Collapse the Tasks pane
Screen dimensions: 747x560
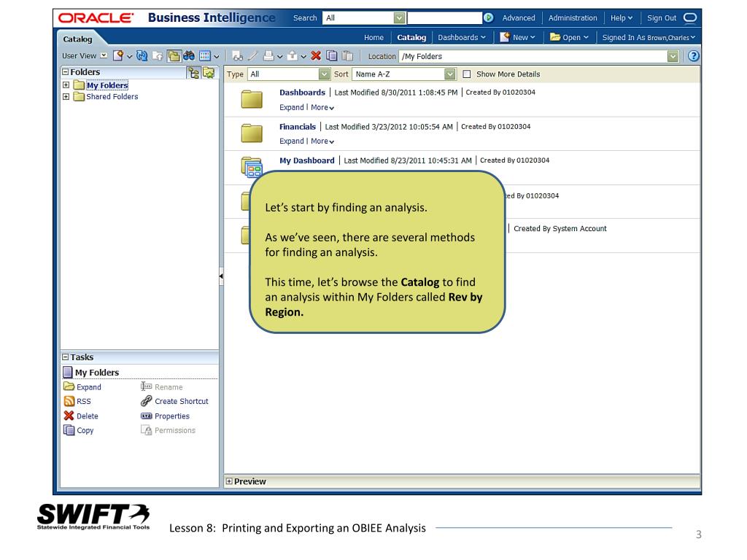[66, 357]
